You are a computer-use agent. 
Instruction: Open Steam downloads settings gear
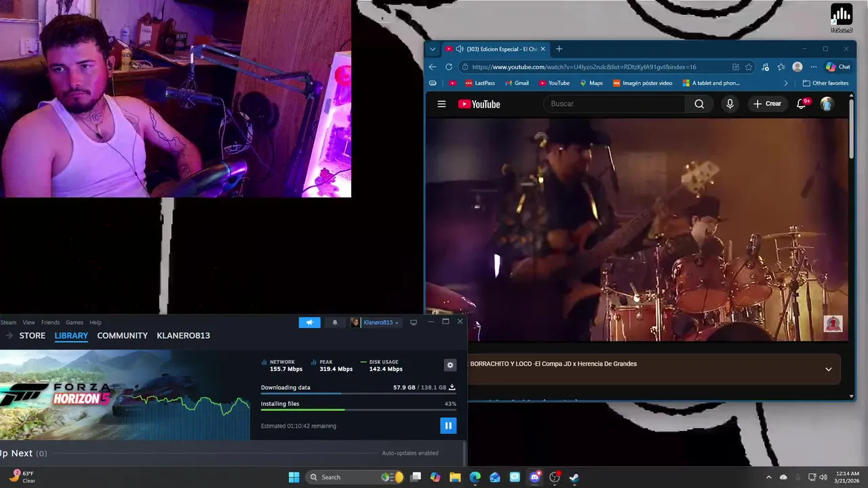450,365
